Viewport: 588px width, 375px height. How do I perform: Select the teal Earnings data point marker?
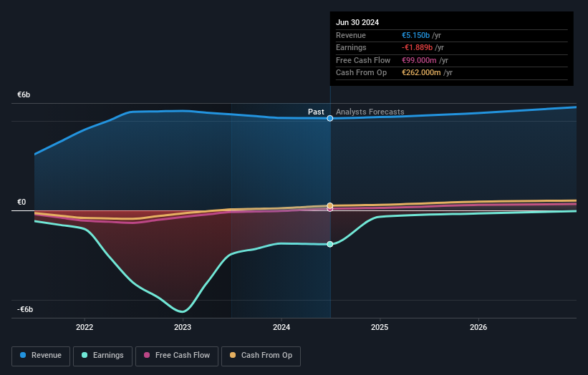(x=330, y=244)
